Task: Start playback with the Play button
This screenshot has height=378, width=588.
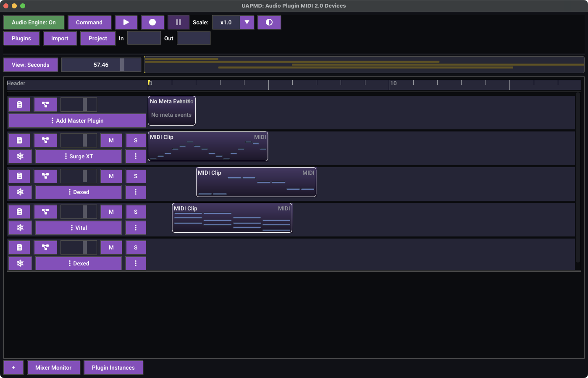Action: click(x=126, y=22)
